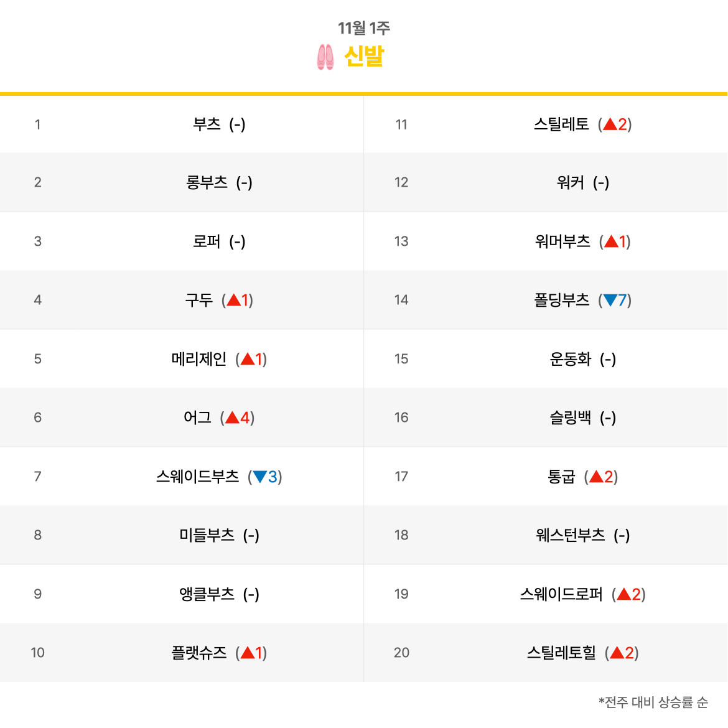
Task: Click the 신발 category title
Action: pos(364,56)
